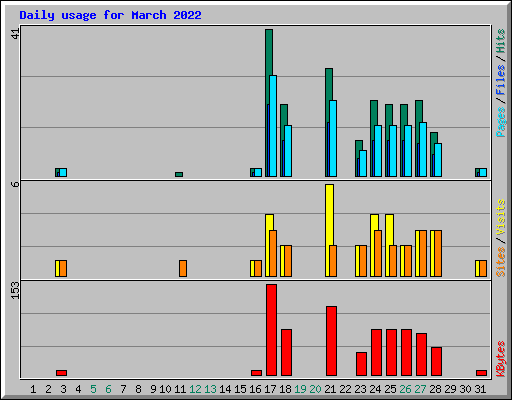The image size is (512, 400).
Task: Select the "41" maximum hits axis value
Action: point(15,33)
